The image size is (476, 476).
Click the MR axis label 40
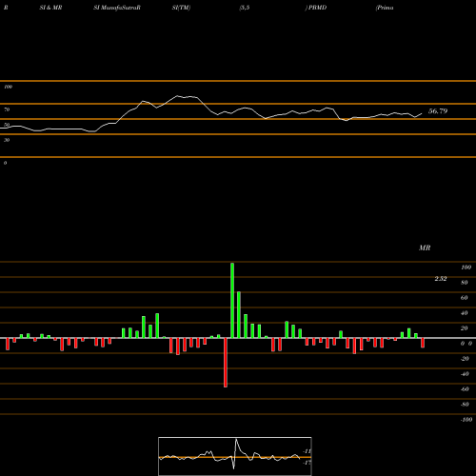pyautogui.click(x=464, y=313)
